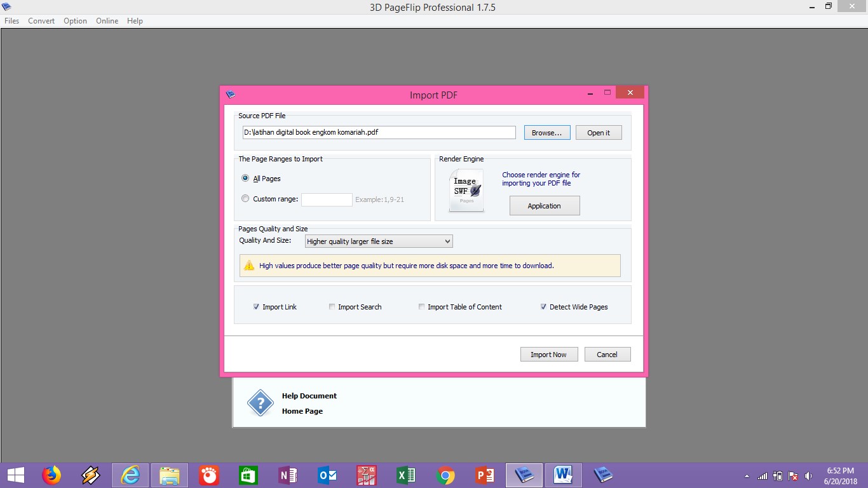The height and width of the screenshot is (488, 868).
Task: Open Microsoft Word from the taskbar
Action: 564,475
